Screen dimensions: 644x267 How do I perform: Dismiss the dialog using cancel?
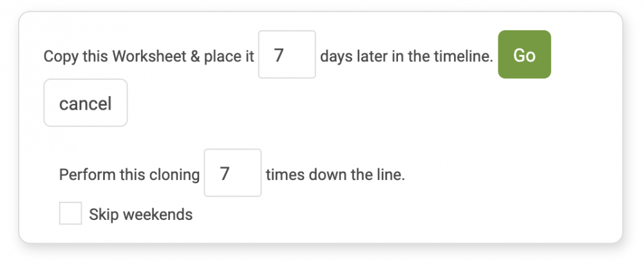click(x=86, y=103)
